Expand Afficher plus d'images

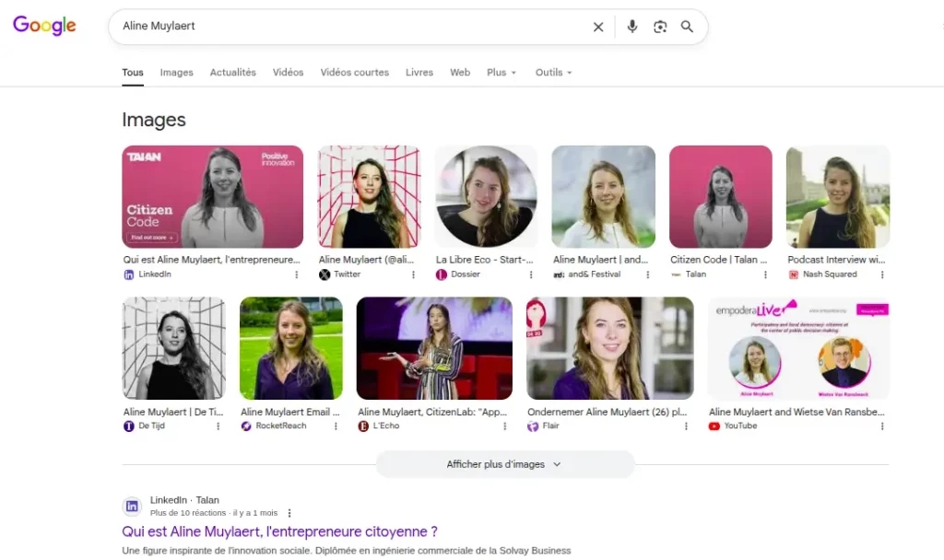point(504,464)
